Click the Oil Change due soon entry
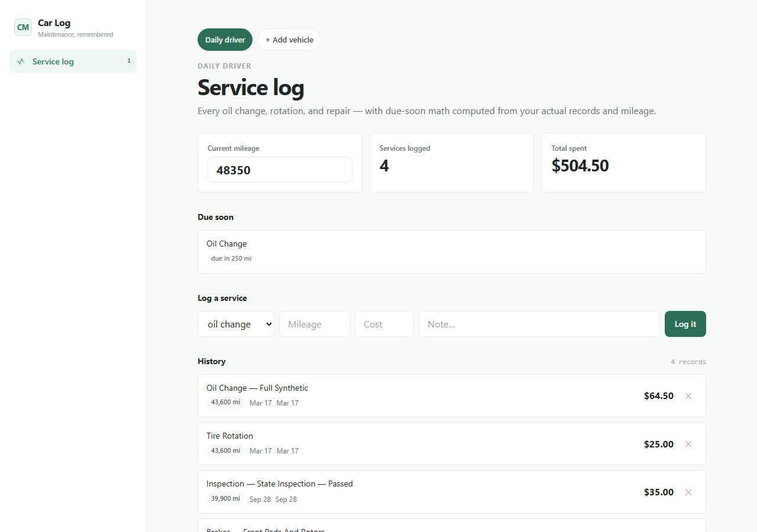Screen dimensions: 757x532 [x=452, y=252]
